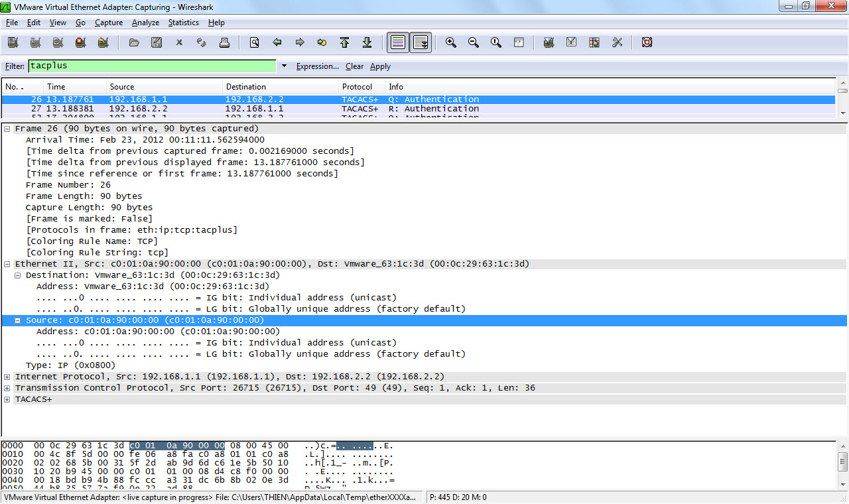The width and height of the screenshot is (849, 504).
Task: Click the Apply filter button
Action: point(380,66)
